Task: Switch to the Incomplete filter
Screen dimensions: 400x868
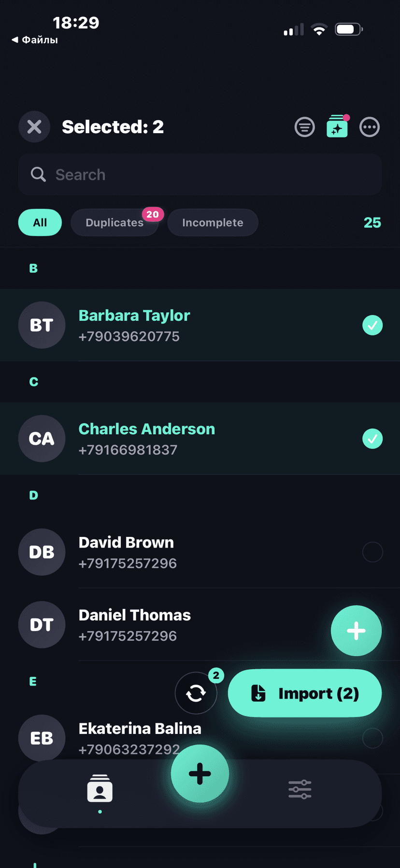Action: 213,222
